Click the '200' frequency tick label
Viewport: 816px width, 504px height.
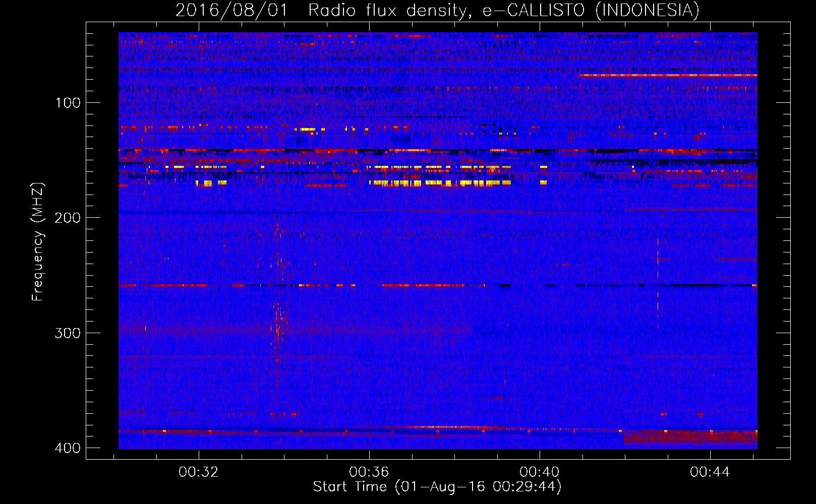click(68, 218)
